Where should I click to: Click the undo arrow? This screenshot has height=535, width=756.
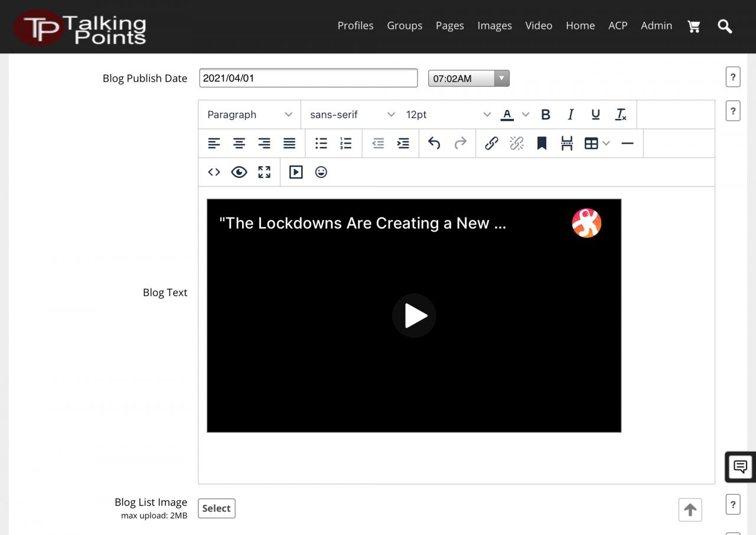[434, 143]
